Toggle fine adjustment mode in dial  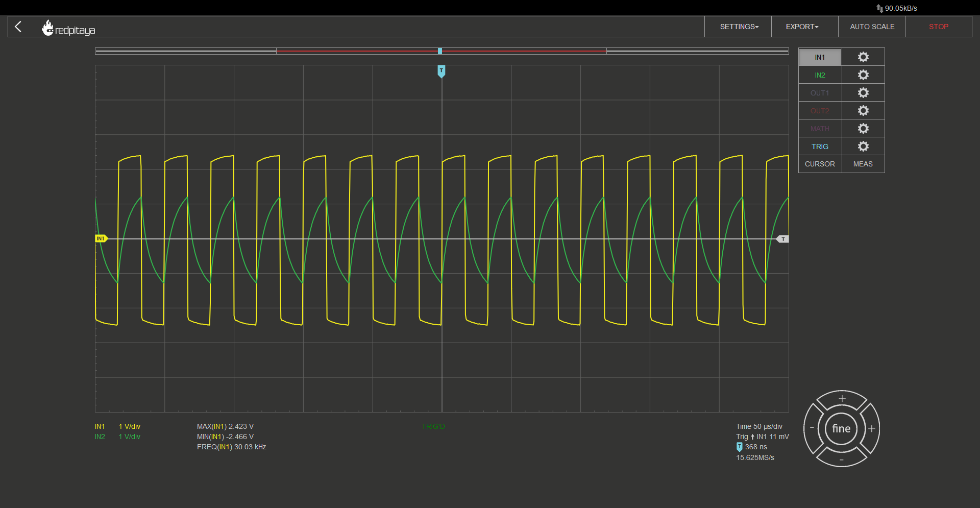coord(841,429)
